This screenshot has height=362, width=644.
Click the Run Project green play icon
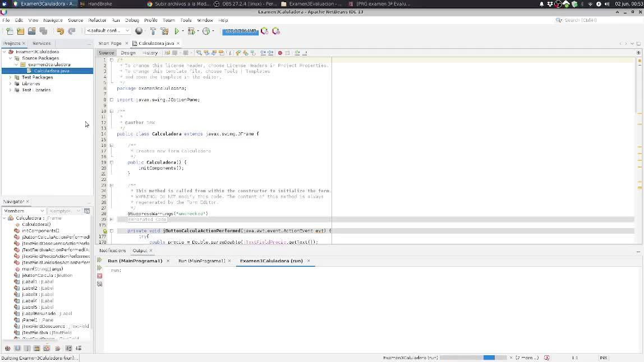pyautogui.click(x=177, y=31)
